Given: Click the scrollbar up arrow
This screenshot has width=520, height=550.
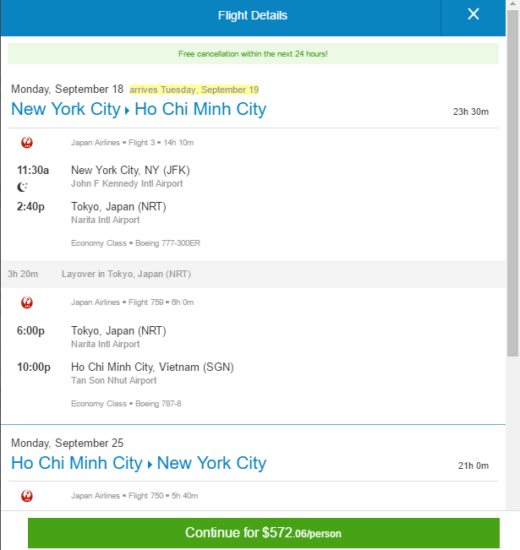Looking at the screenshot, I should tap(513, 4).
